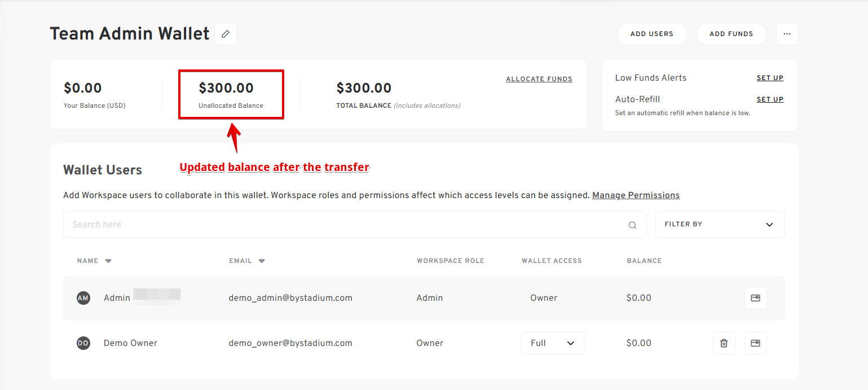Click the pencil edit icon beside wallet title
The height and width of the screenshot is (390, 868).
pyautogui.click(x=226, y=34)
